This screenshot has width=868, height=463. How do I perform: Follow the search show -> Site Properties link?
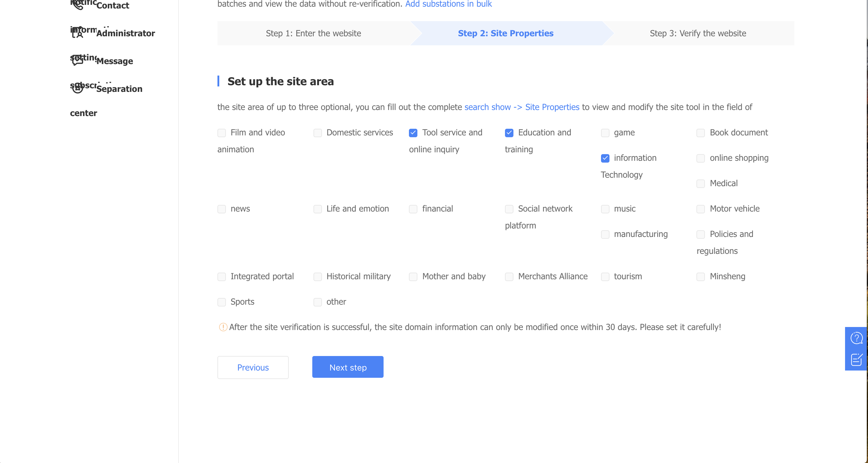522,107
